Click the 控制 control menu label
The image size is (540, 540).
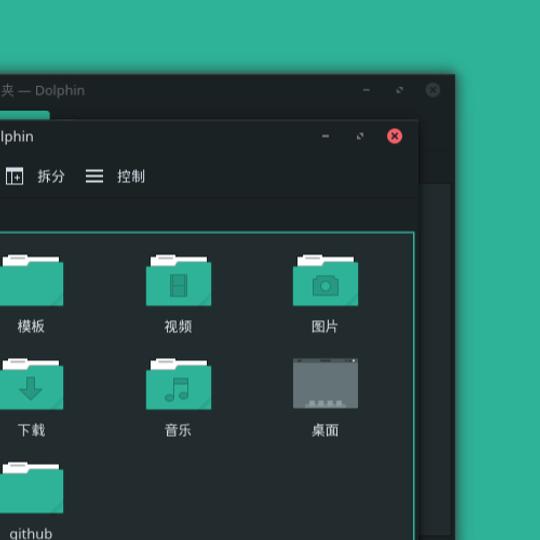pyautogui.click(x=131, y=176)
